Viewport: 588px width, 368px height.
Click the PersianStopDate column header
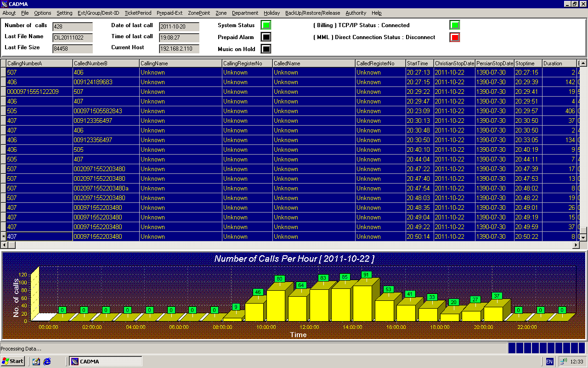[495, 63]
